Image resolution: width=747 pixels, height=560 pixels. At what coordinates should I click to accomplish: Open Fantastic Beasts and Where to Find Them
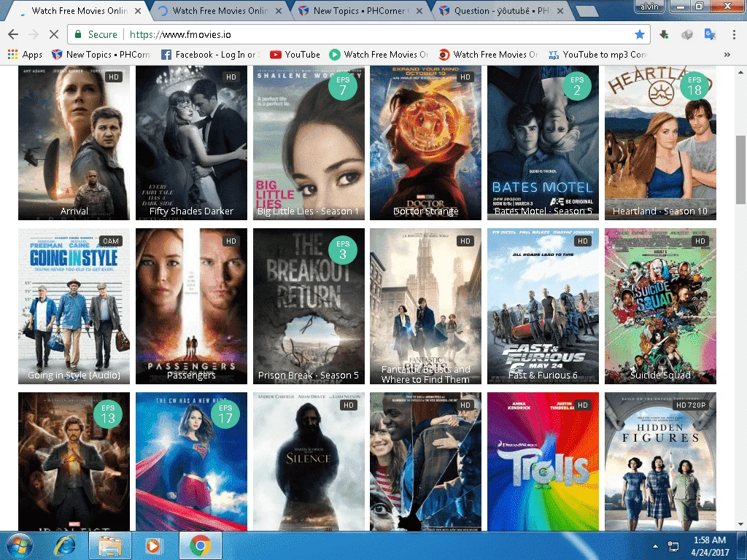(x=425, y=306)
